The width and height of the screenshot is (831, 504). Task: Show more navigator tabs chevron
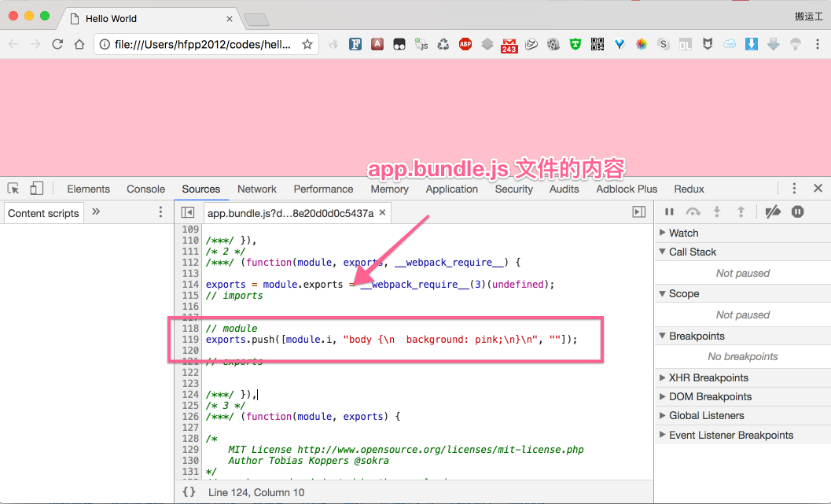(96, 212)
